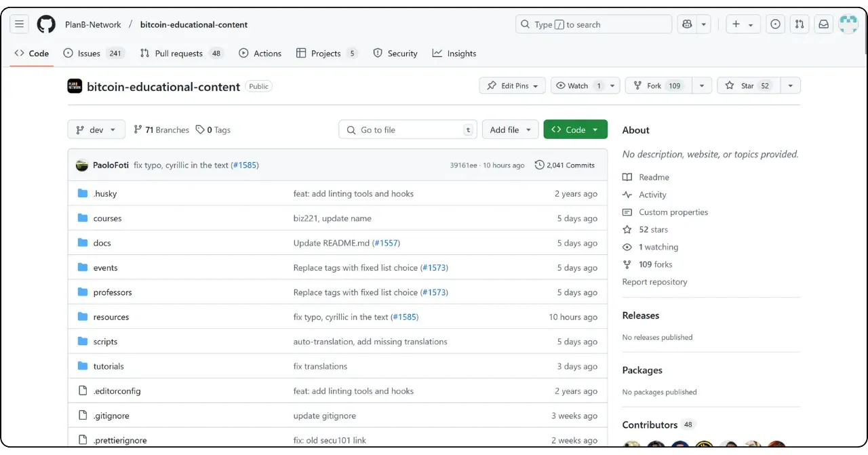Expand the dev branch selector
The image size is (868, 455).
click(96, 130)
